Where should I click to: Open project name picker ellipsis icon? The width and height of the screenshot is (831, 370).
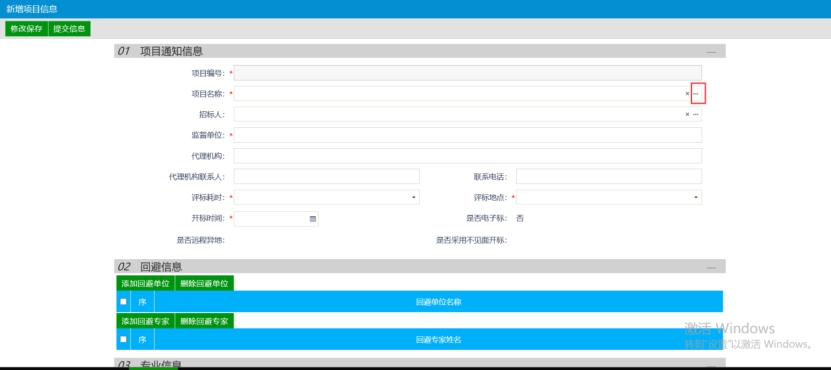(x=696, y=93)
